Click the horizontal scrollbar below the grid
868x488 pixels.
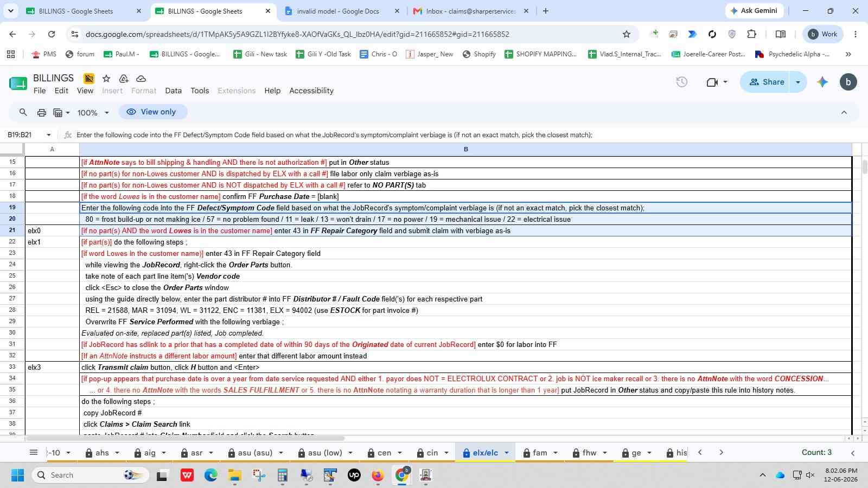184,438
